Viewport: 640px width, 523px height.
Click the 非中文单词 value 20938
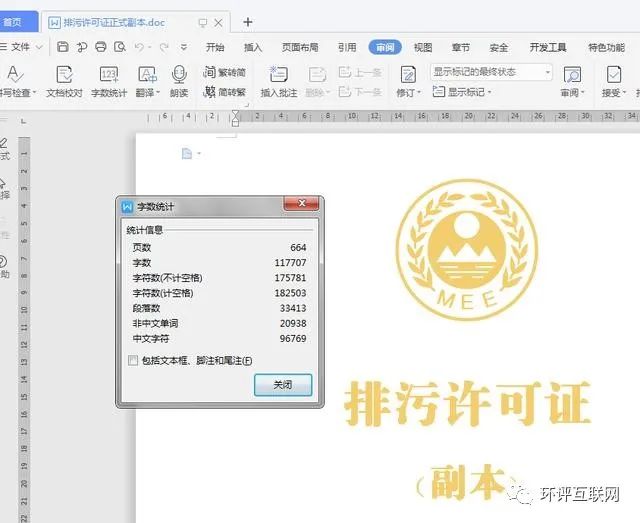293,323
